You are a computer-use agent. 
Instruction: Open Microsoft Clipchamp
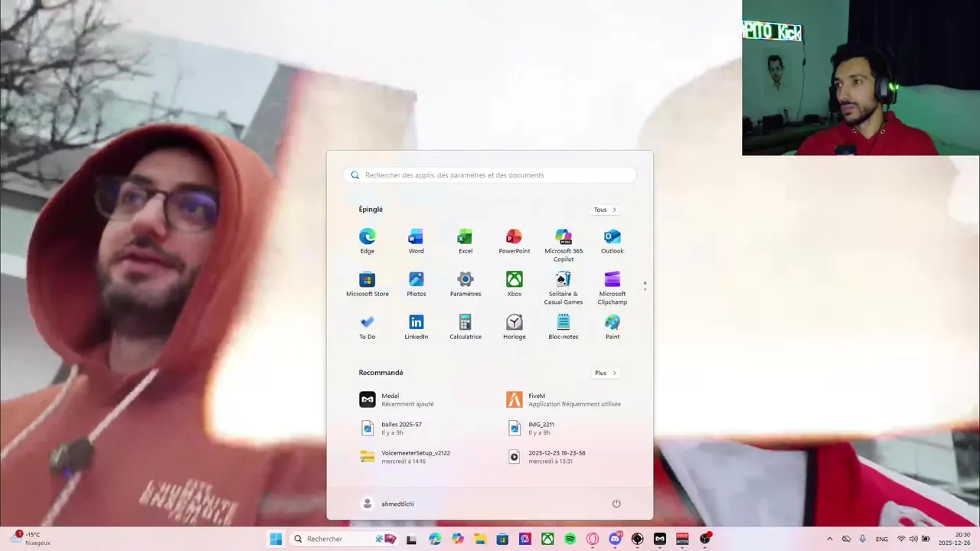pyautogui.click(x=612, y=288)
